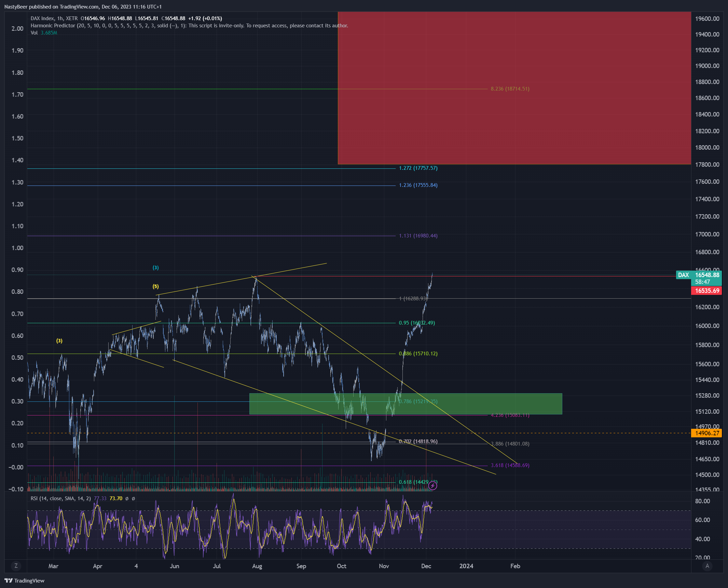Select the 1.272 (17757.57) Fibonacci label
Screen dimensions: 728x588
pos(418,168)
